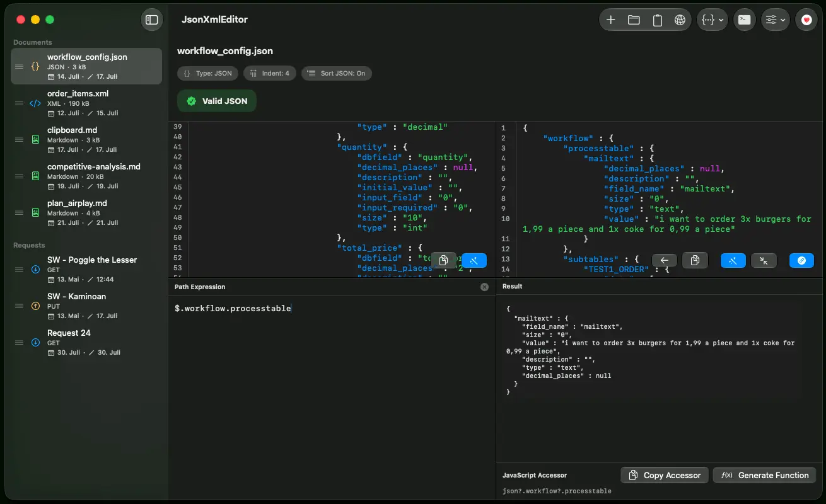Click the Result panel header

513,286
